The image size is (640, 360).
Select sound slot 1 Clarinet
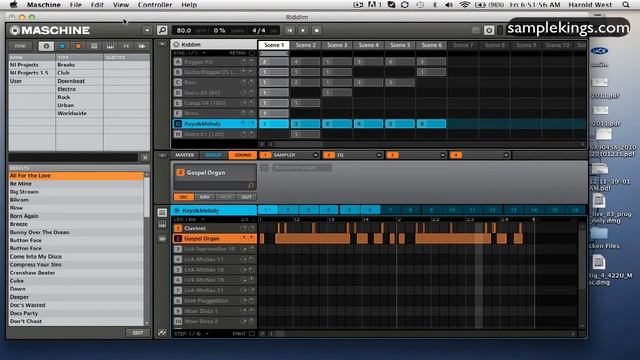(x=214, y=228)
